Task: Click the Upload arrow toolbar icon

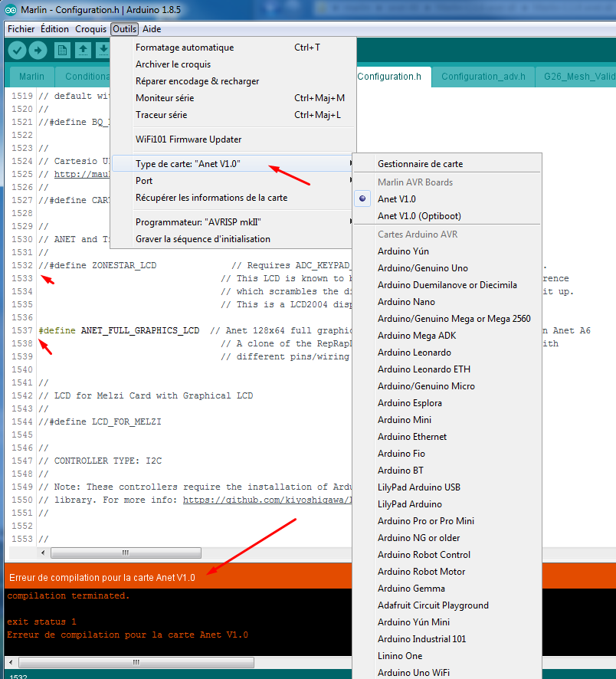Action: click(38, 51)
